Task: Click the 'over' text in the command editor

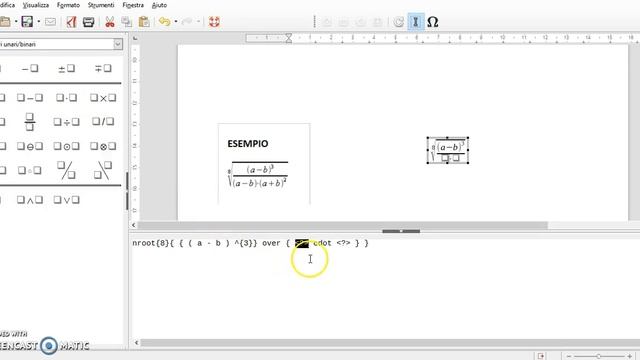Action: click(x=271, y=243)
